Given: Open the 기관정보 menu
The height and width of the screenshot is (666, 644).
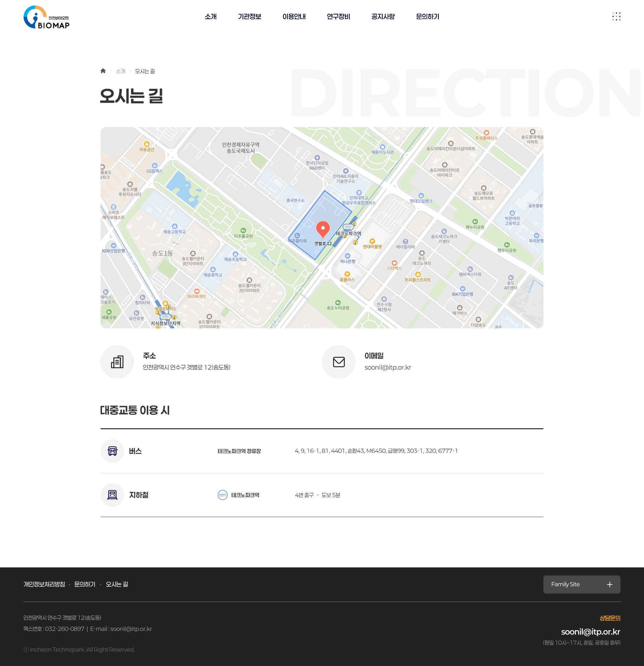Looking at the screenshot, I should click(250, 17).
